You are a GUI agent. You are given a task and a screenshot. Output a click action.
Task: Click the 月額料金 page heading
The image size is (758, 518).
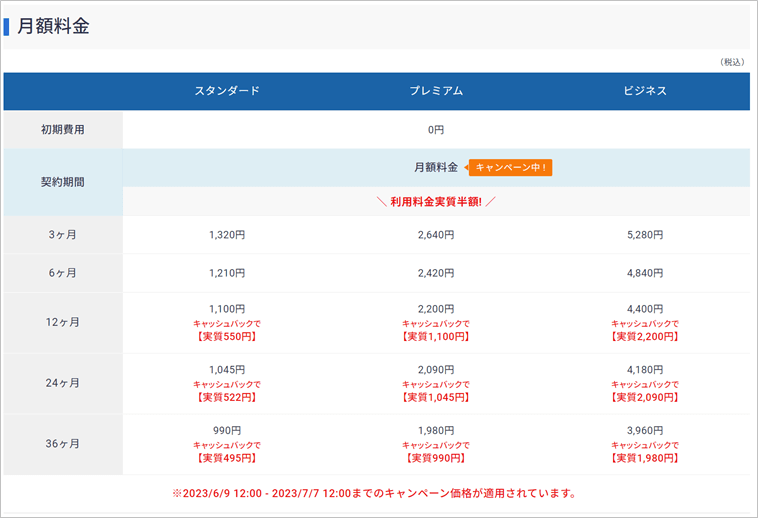(x=53, y=27)
